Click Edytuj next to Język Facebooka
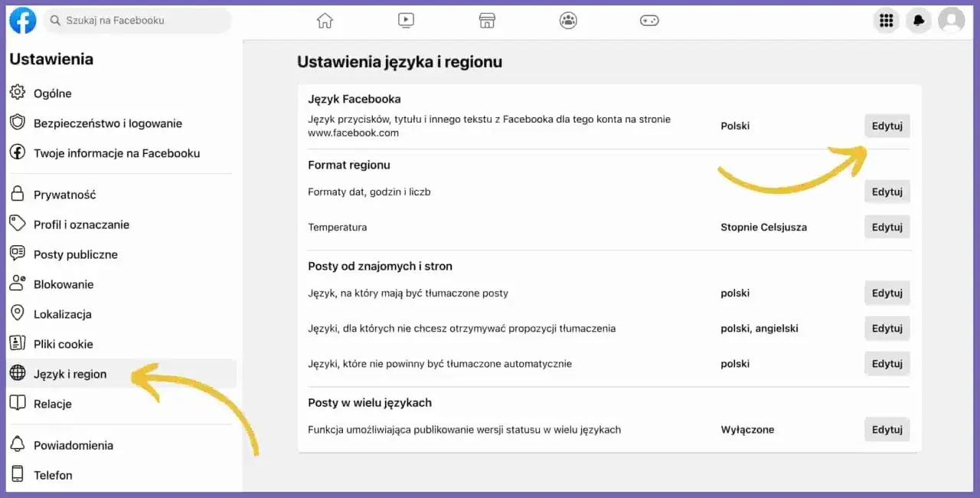The width and height of the screenshot is (980, 498). (x=887, y=126)
